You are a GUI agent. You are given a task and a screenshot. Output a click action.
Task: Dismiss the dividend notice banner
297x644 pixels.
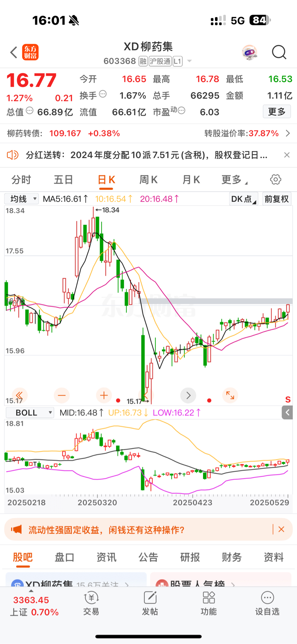coord(287,155)
